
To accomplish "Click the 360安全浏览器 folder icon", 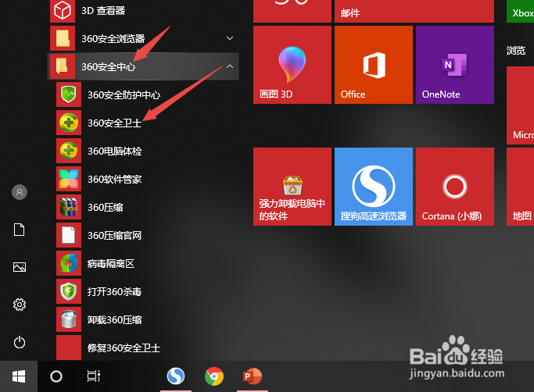I will pos(63,38).
